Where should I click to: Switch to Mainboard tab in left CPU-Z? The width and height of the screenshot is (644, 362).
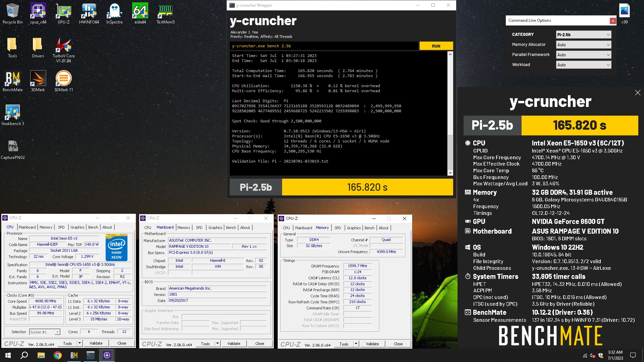click(27, 227)
